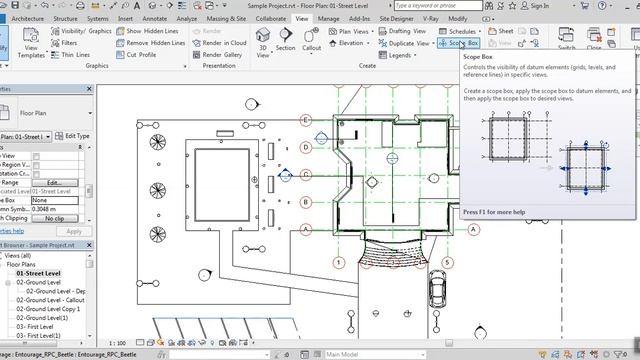
Task: Select 03- First Level in Project Browser
Action: 35,327
